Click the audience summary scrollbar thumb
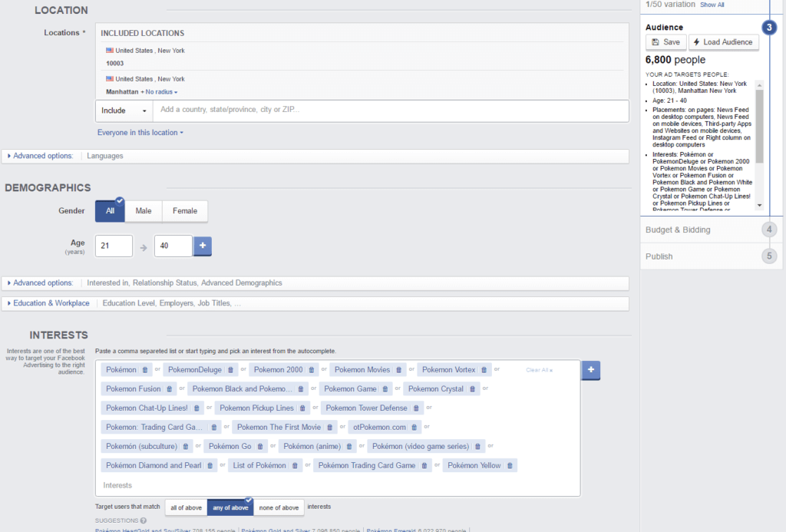The width and height of the screenshot is (786, 532). click(759, 126)
